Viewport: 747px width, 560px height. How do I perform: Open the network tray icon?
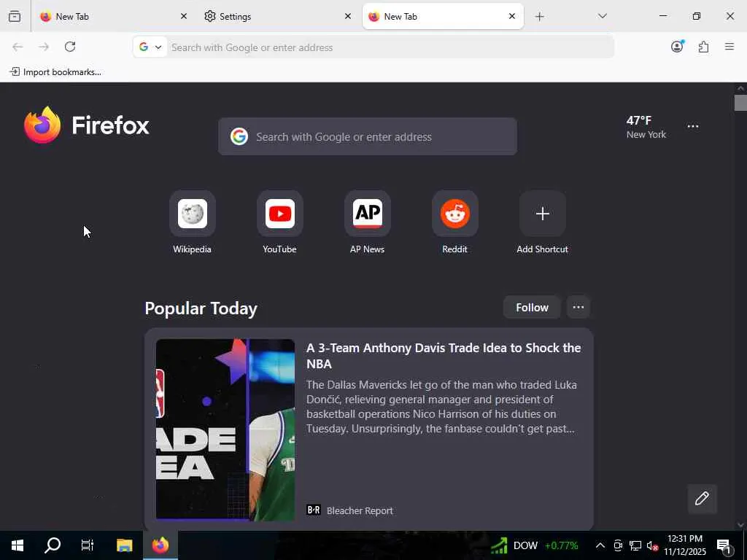coord(635,545)
